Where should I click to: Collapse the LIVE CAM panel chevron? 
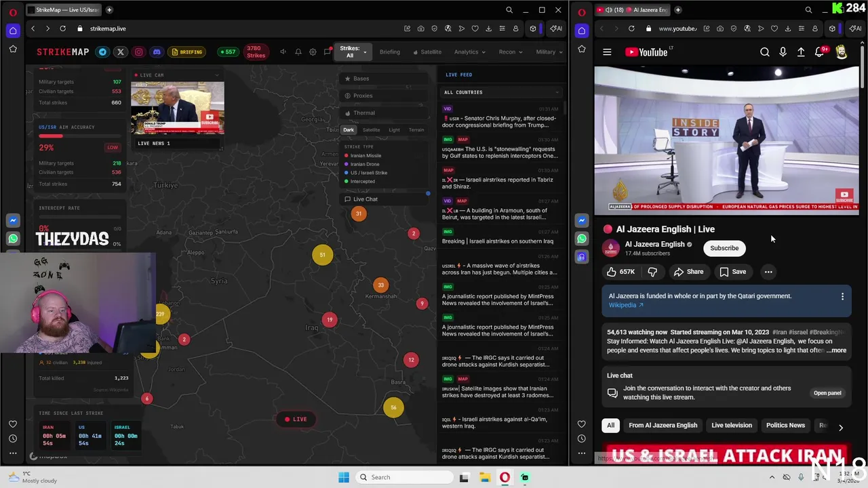(217, 75)
